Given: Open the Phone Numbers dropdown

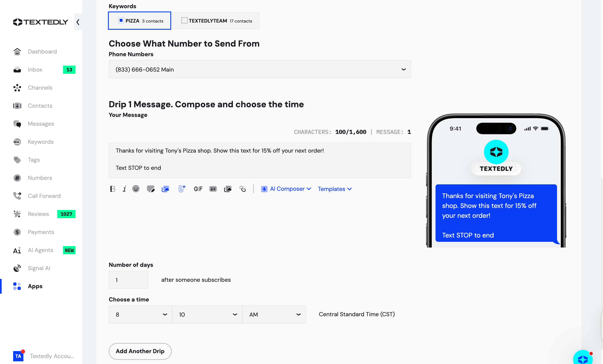Looking at the screenshot, I should 260,70.
